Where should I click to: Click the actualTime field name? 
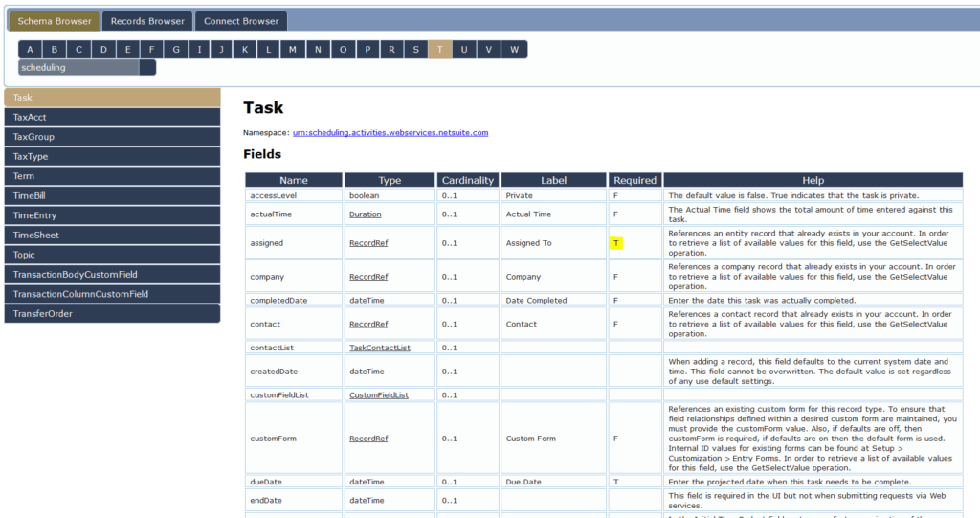271,214
